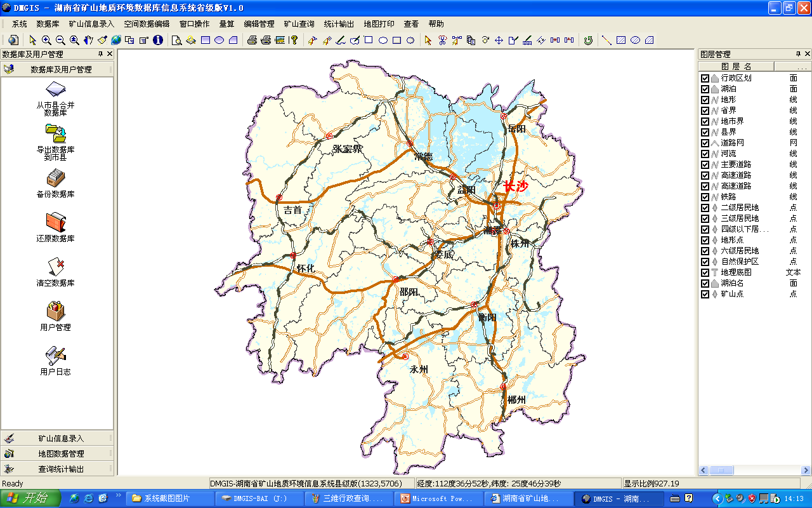
Task: Open the 矿山查询 menu
Action: [x=299, y=24]
